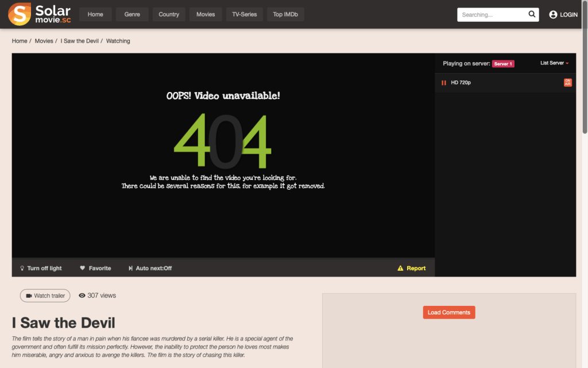Toggle Turn off light
The height and width of the screenshot is (368, 588).
41,269
